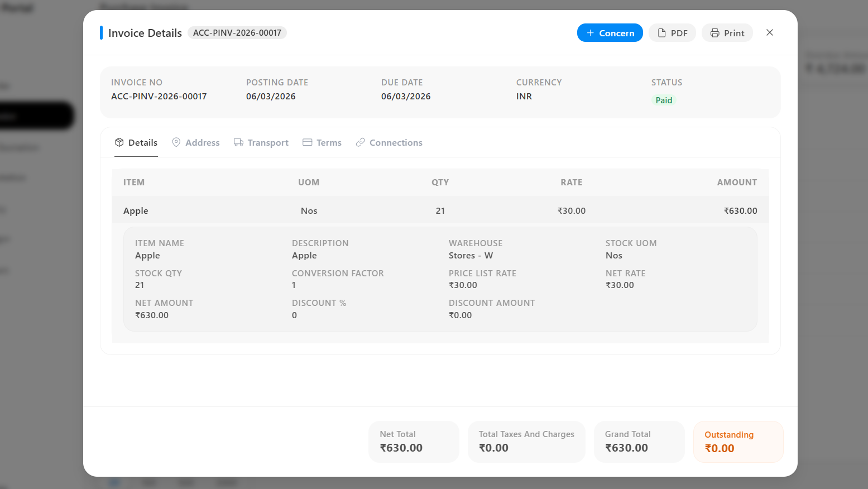Click the Apple item row
The width and height of the screenshot is (868, 489).
[x=440, y=210]
